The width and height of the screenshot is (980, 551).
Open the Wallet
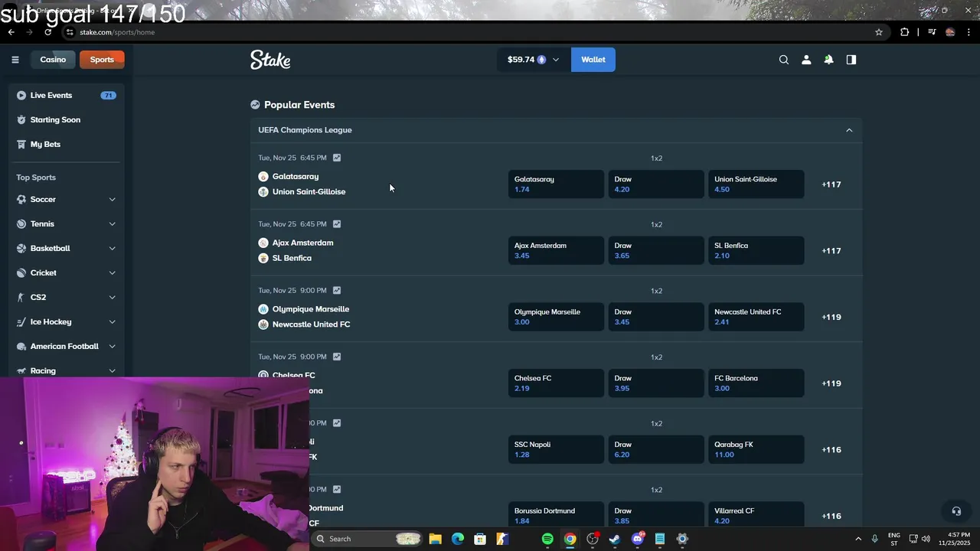593,60
